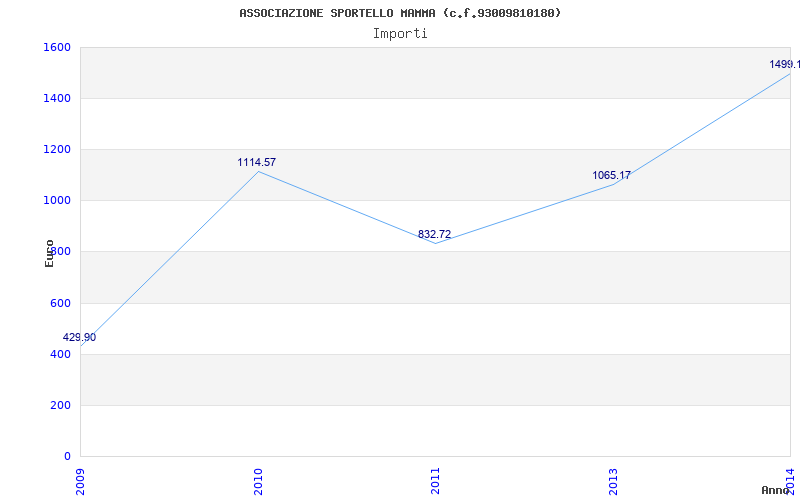Select the 2014 data label near 1499
The width and height of the screenshot is (800, 500).
click(x=785, y=64)
